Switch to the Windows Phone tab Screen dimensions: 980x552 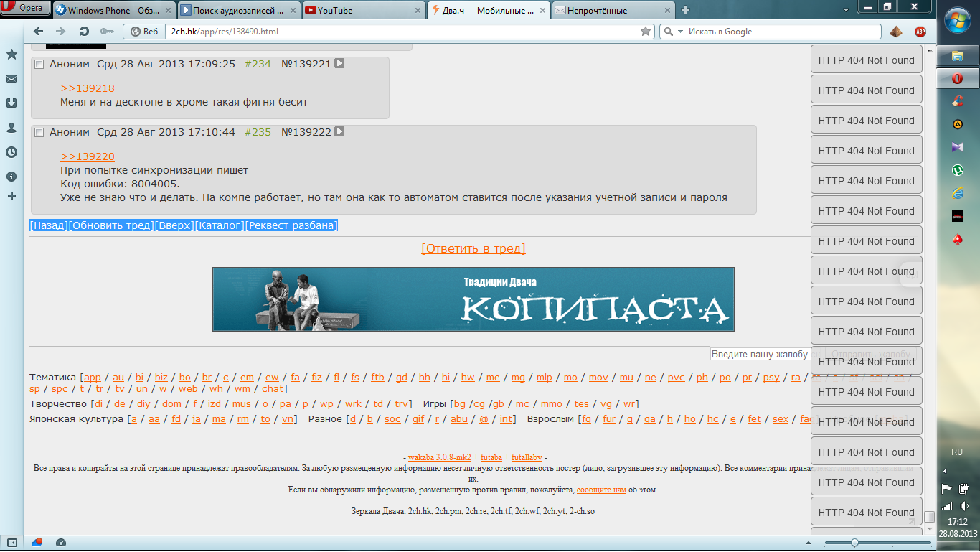click(x=112, y=10)
